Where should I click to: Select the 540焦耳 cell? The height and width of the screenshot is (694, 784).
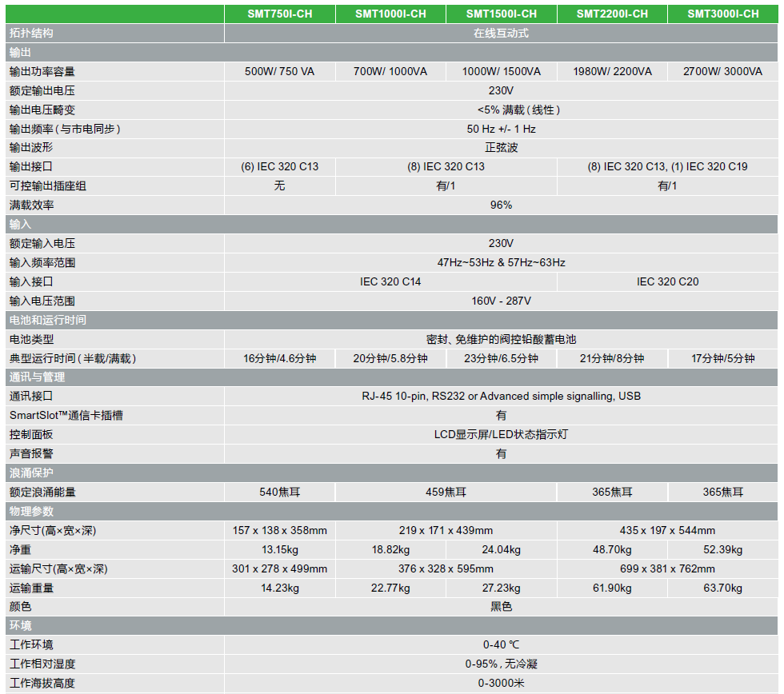point(279,493)
